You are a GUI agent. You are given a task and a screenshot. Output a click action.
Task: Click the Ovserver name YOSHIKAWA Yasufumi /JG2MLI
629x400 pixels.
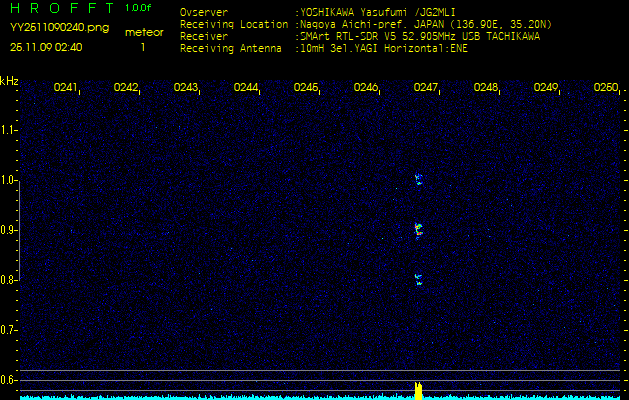coord(377,13)
